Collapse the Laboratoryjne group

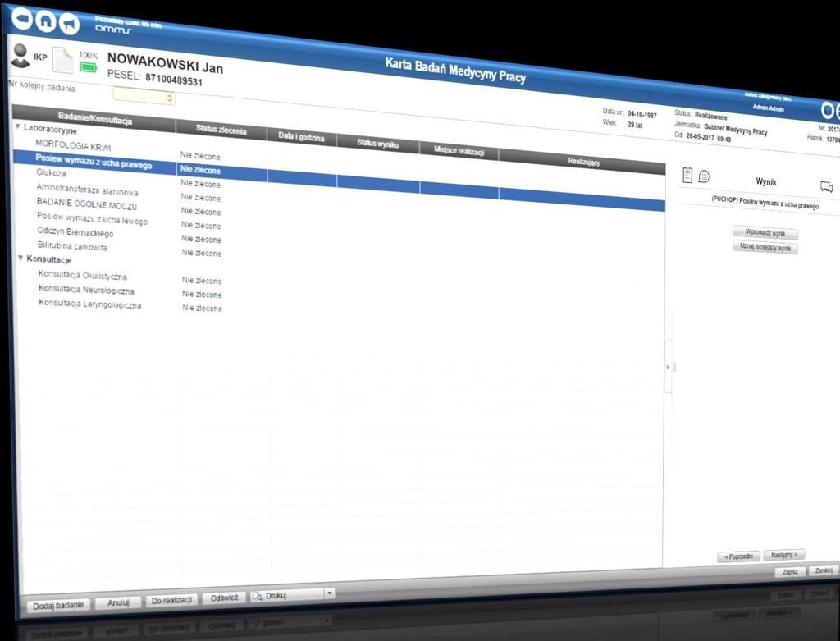pos(18,126)
